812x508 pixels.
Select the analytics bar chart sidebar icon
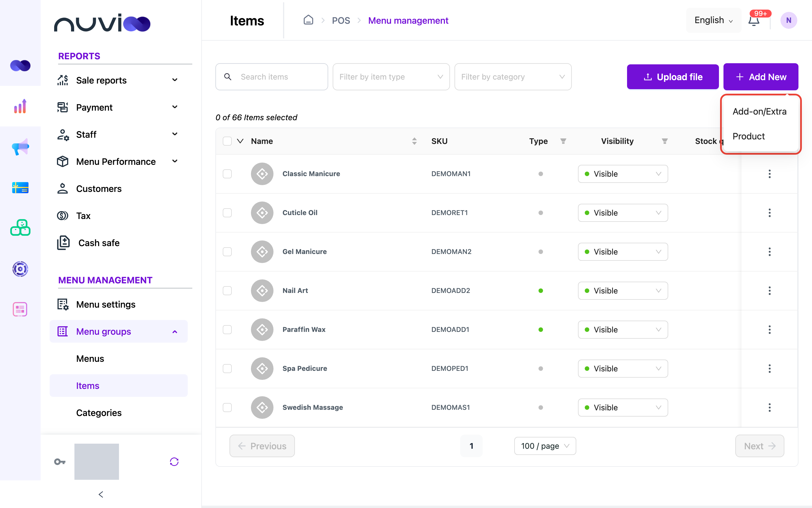pyautogui.click(x=20, y=106)
